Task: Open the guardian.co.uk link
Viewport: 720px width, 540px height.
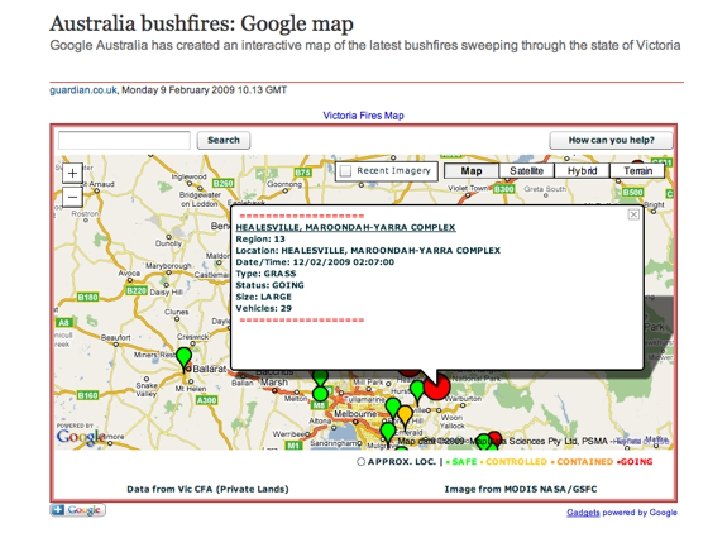Action: [84, 90]
